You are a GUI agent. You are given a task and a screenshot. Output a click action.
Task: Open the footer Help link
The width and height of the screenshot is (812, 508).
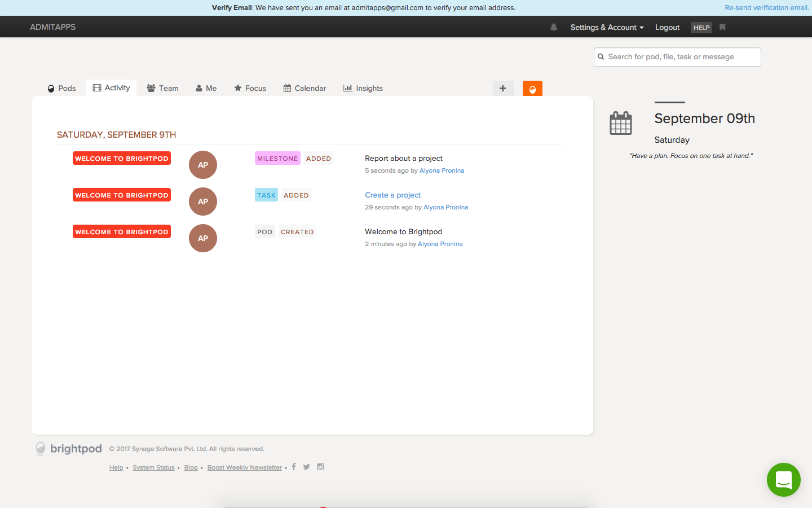[116, 467]
